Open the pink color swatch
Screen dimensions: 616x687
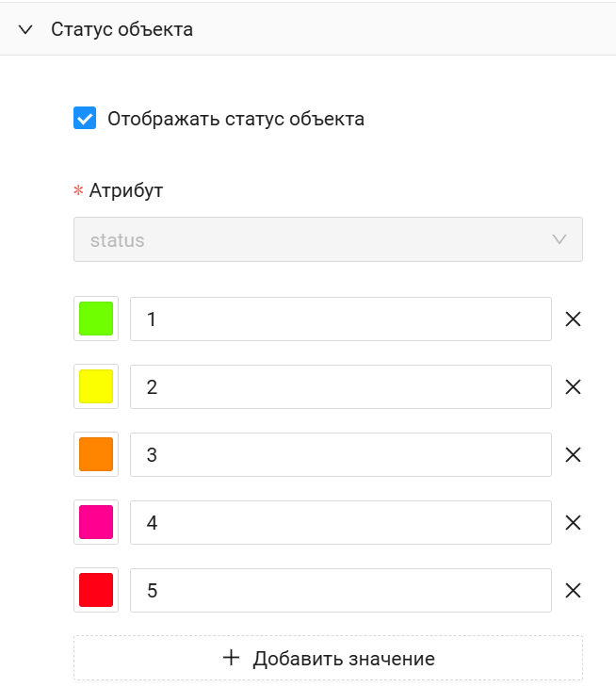pos(96,523)
